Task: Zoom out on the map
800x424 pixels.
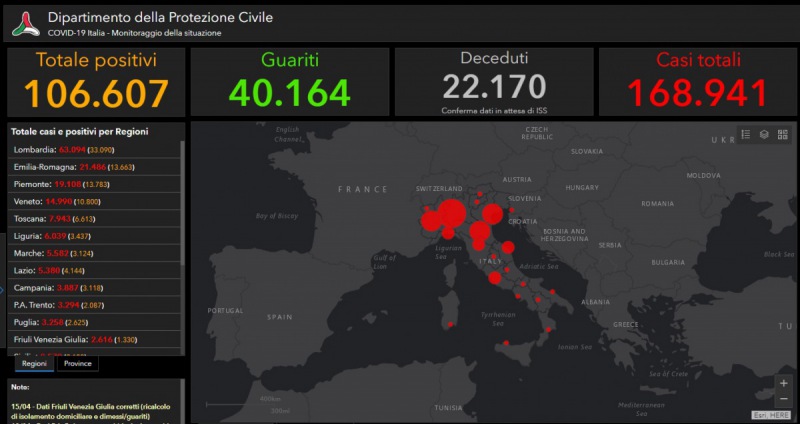Action: pos(783,398)
